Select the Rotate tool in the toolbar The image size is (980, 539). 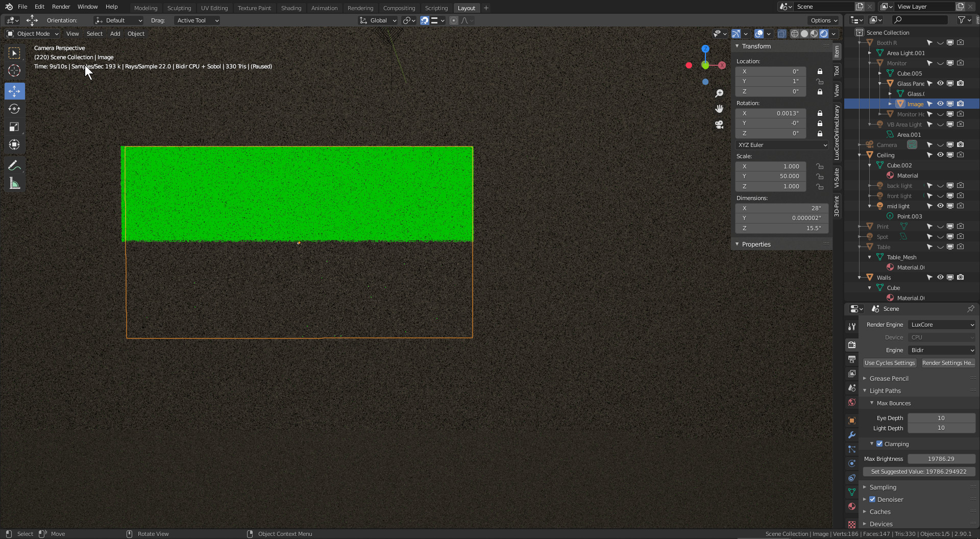(14, 109)
